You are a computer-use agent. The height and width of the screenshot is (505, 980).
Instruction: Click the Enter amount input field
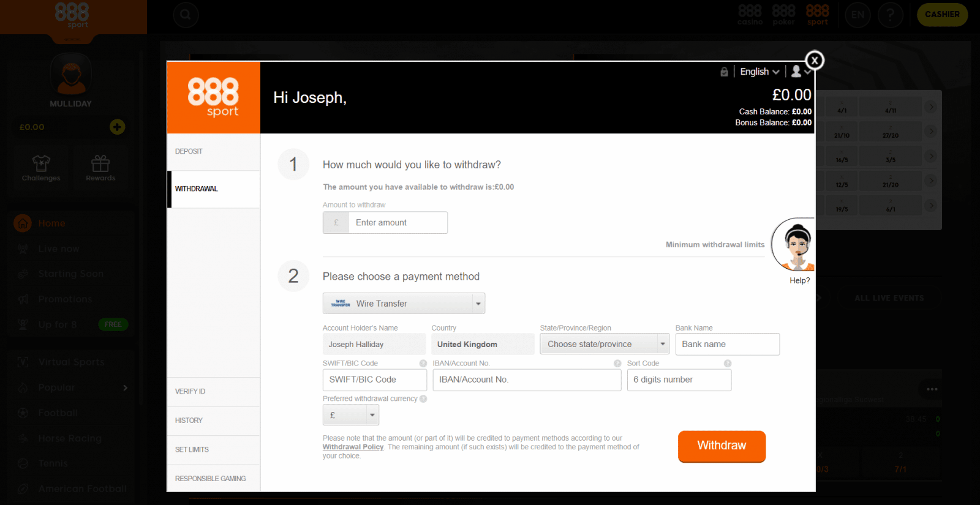398,223
